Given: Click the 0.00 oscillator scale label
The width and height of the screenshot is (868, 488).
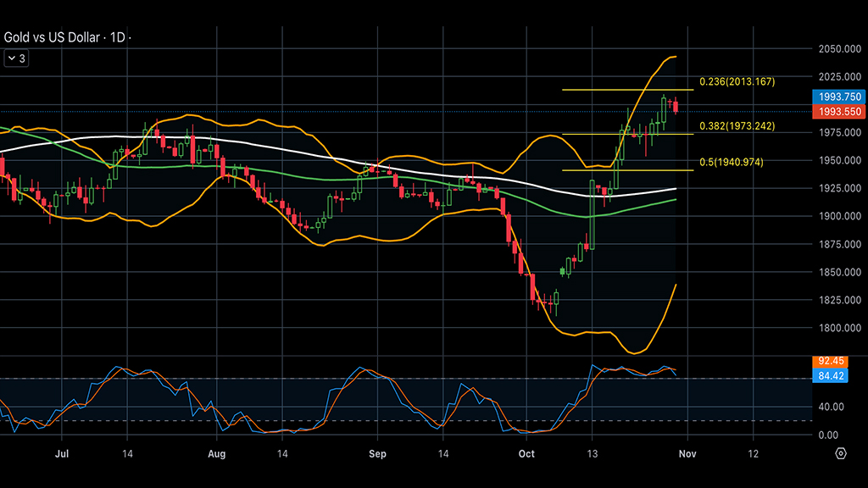Looking at the screenshot, I should click(x=828, y=435).
